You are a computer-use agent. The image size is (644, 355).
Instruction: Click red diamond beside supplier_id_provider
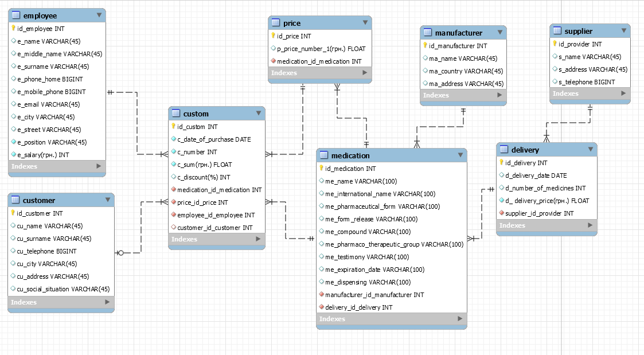coord(501,213)
